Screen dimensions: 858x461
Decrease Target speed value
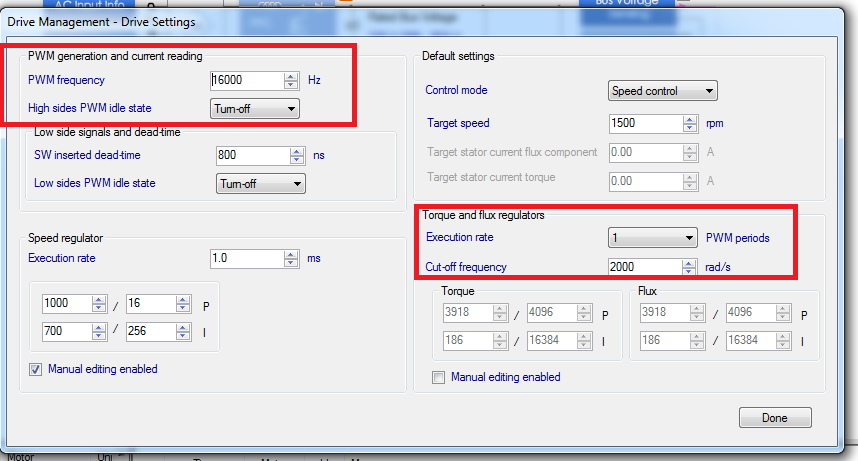690,128
